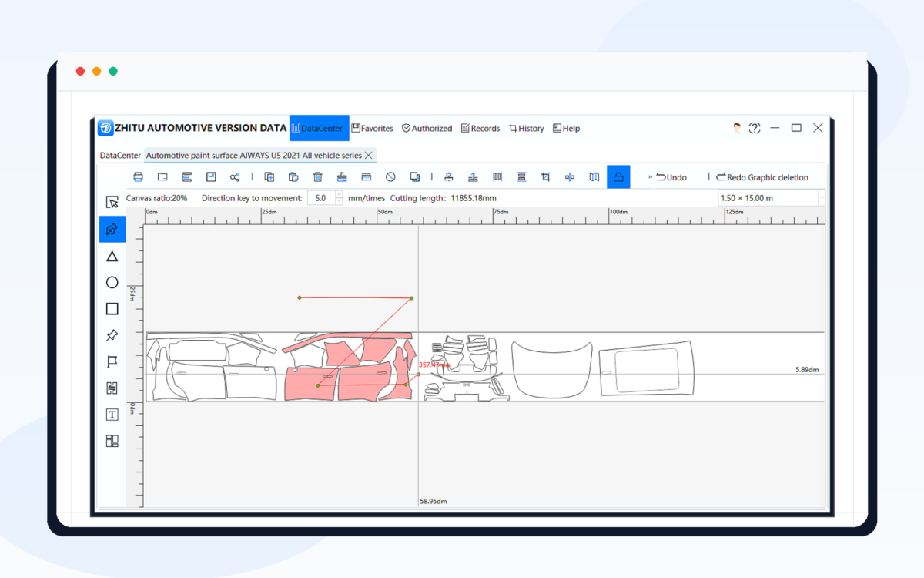
Task: Toggle the lock button in toolbar
Action: click(x=618, y=176)
